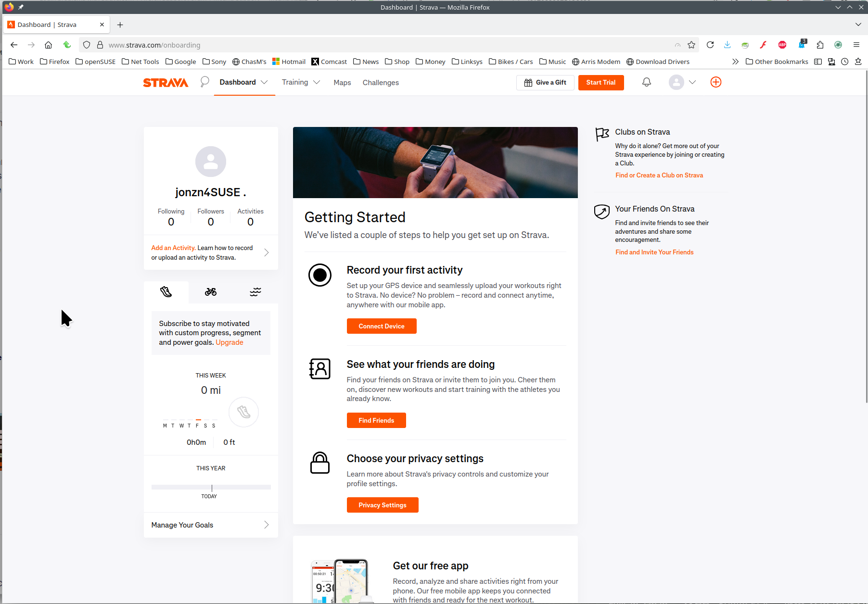Click the page vertical scrollbar
Image resolution: width=868 pixels, height=604 pixels.
(x=866, y=236)
